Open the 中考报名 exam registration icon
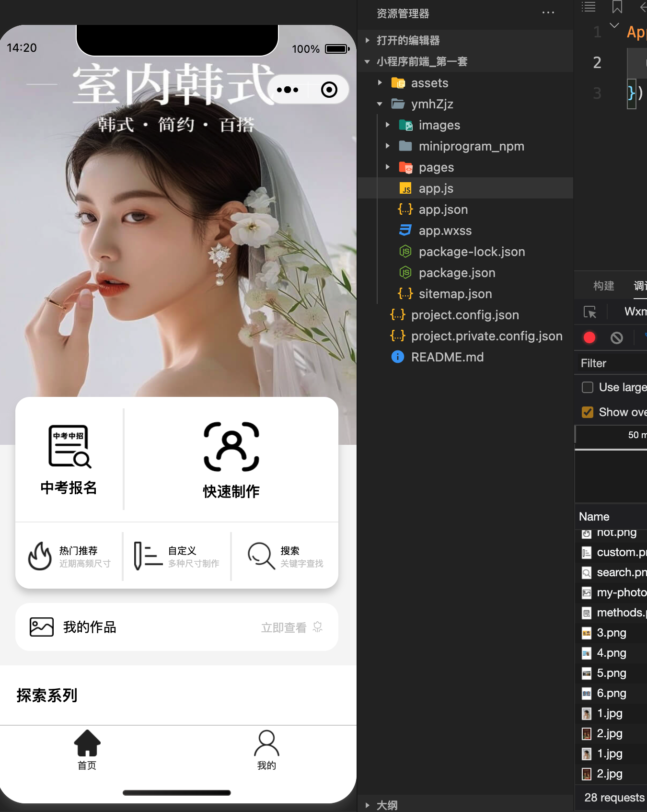This screenshot has width=647, height=812. coord(69,446)
